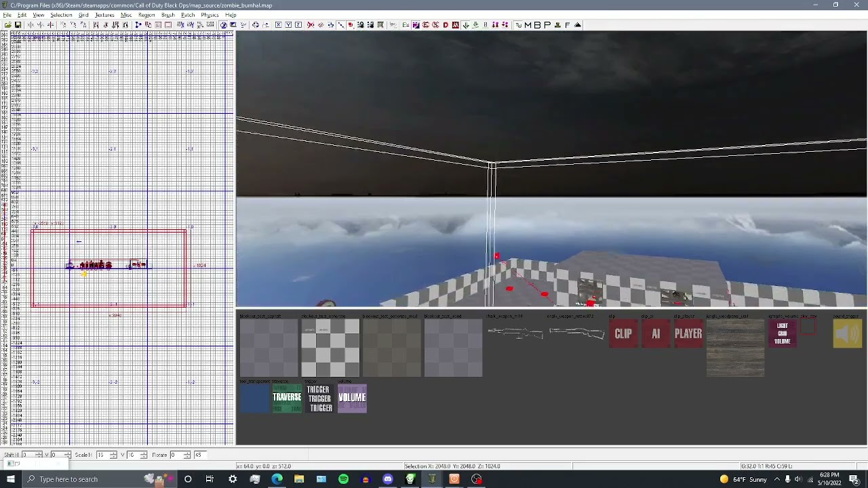
Task: Select the yellow speaker sound texture
Action: point(848,333)
